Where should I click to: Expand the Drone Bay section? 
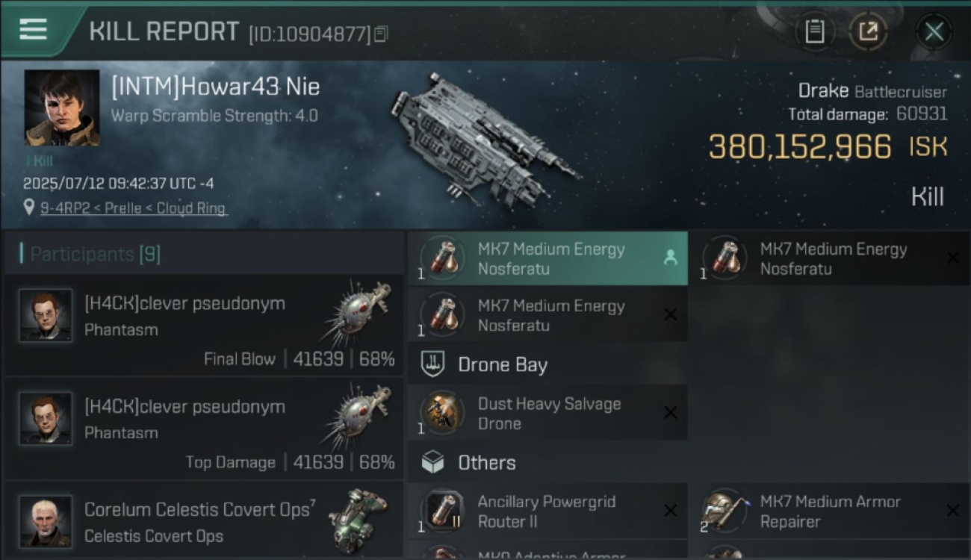click(547, 364)
